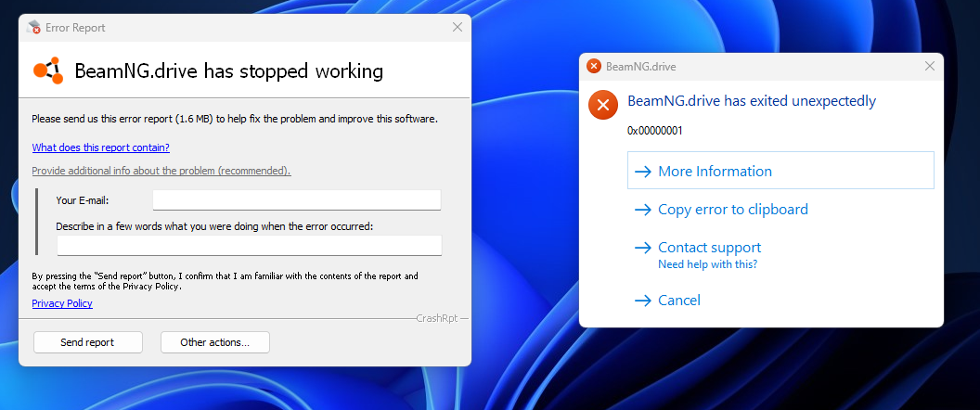Click 'BeamNG.drive has stopped working' heading

228,71
